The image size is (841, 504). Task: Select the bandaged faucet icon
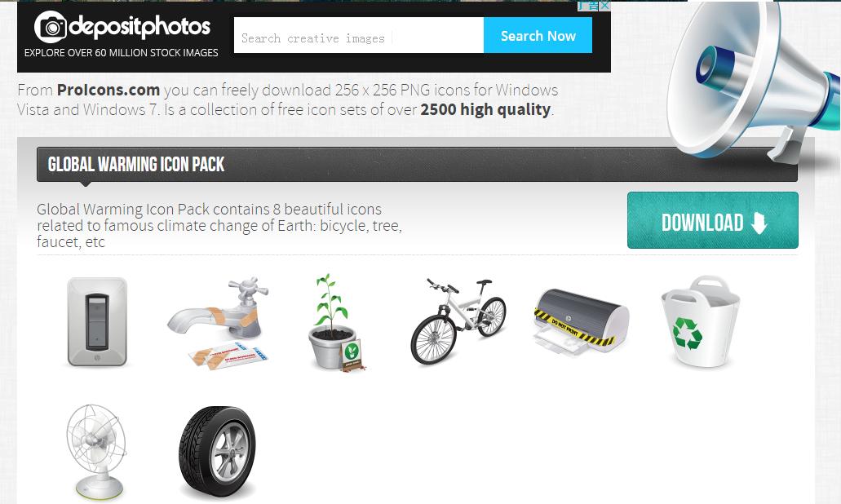click(x=218, y=321)
